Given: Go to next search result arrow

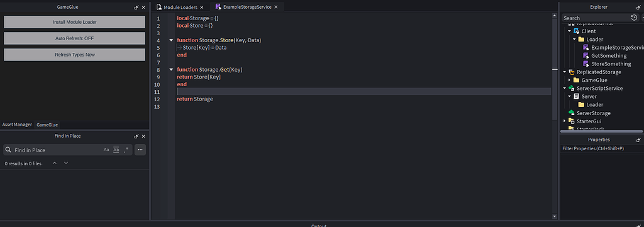Looking at the screenshot, I should [x=66, y=163].
